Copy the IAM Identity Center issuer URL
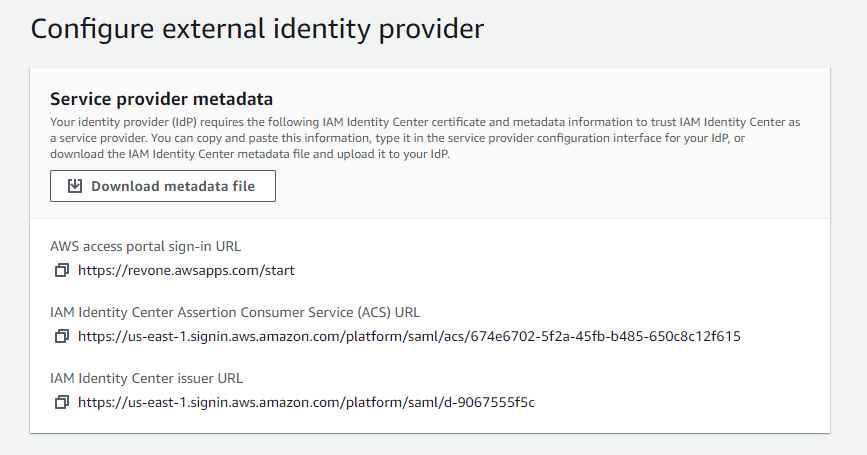 tap(61, 402)
